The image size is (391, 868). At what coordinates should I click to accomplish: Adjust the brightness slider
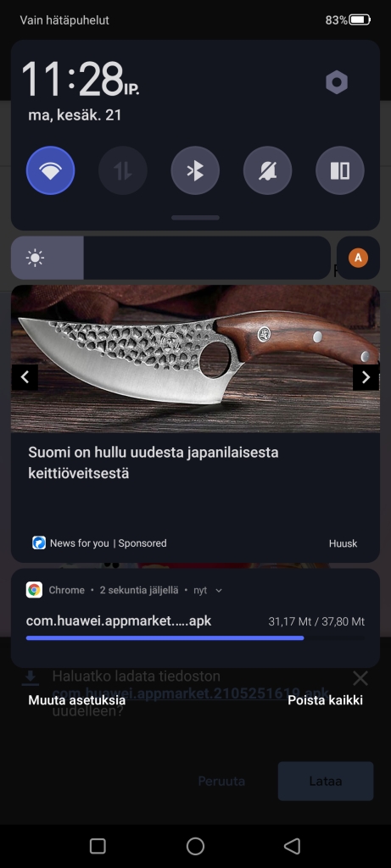pos(170,258)
